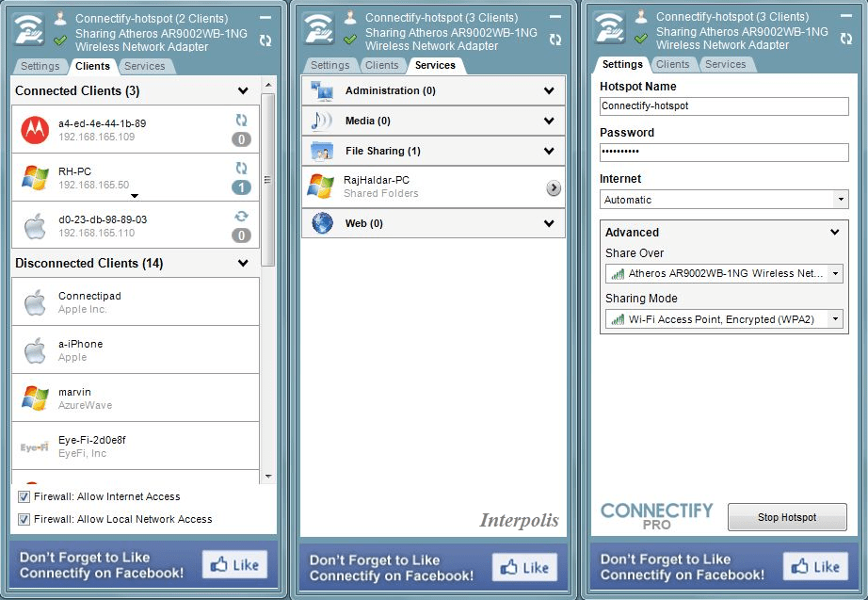868x600 pixels.
Task: Click the Hotspot Name input field
Action: 724,106
